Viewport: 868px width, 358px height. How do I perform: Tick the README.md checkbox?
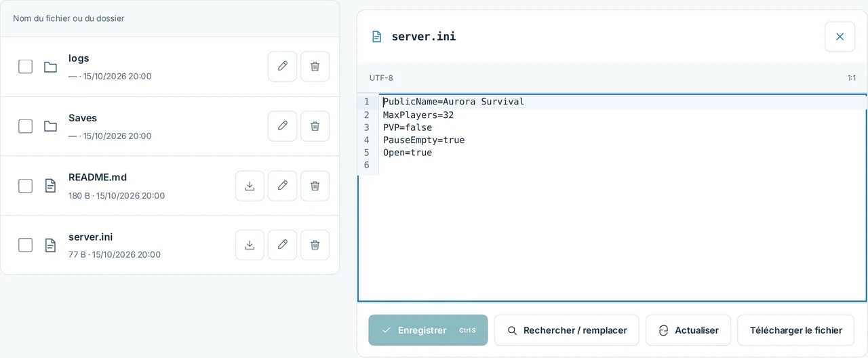(x=25, y=186)
